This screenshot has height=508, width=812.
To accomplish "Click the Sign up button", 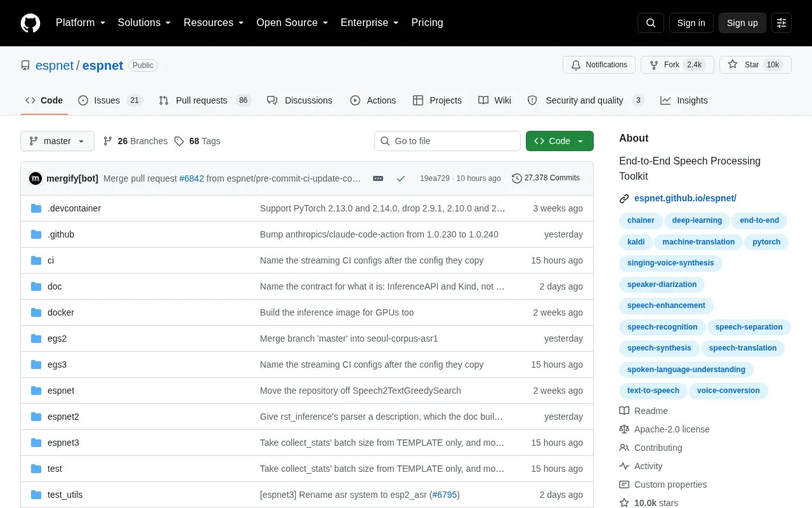I will 742,23.
